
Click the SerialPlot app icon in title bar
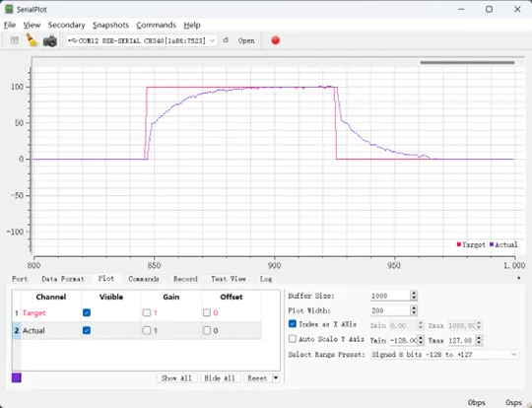(x=9, y=9)
